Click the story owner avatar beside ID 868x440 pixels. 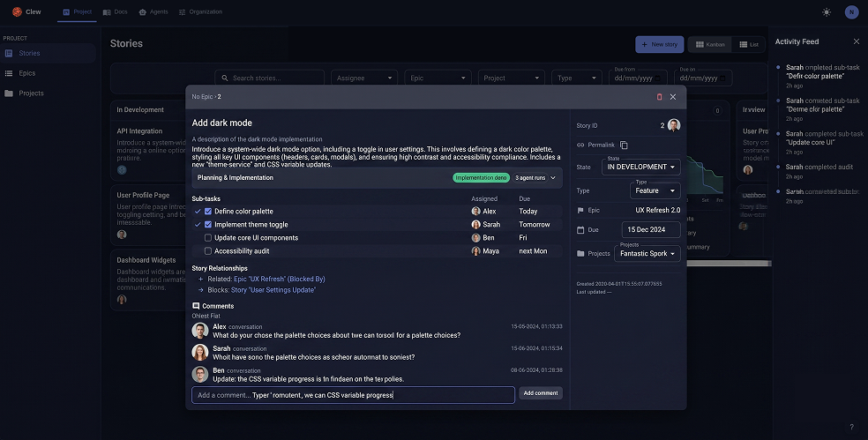click(674, 125)
